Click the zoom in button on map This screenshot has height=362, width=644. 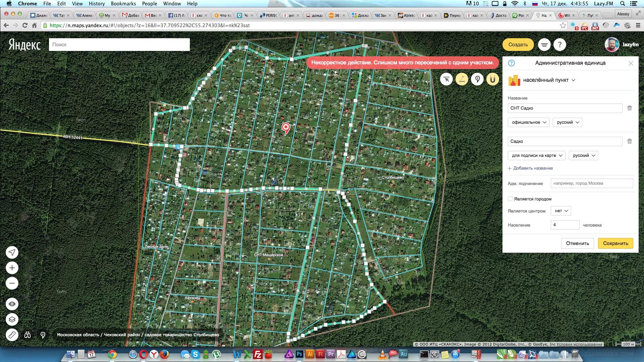(x=11, y=267)
